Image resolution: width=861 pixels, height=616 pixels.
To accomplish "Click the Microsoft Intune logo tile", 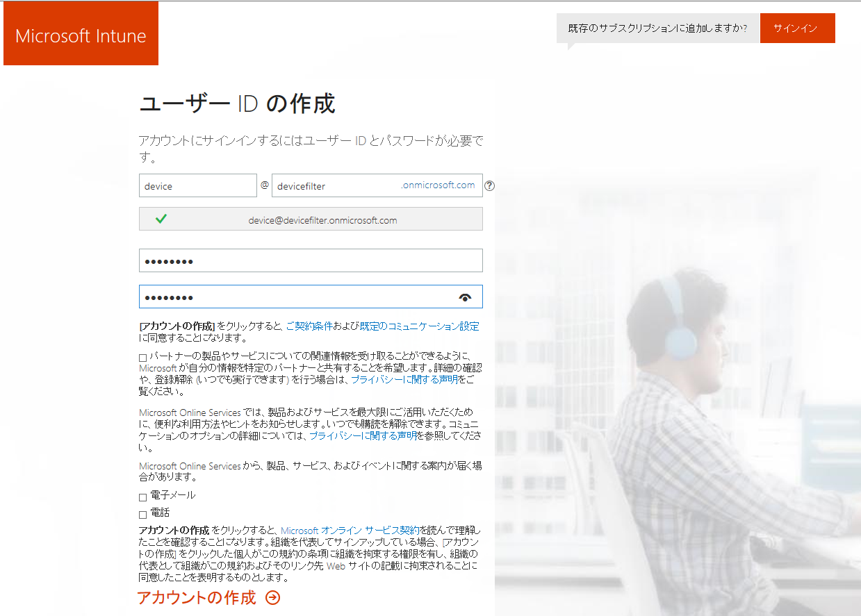I will (x=81, y=34).
